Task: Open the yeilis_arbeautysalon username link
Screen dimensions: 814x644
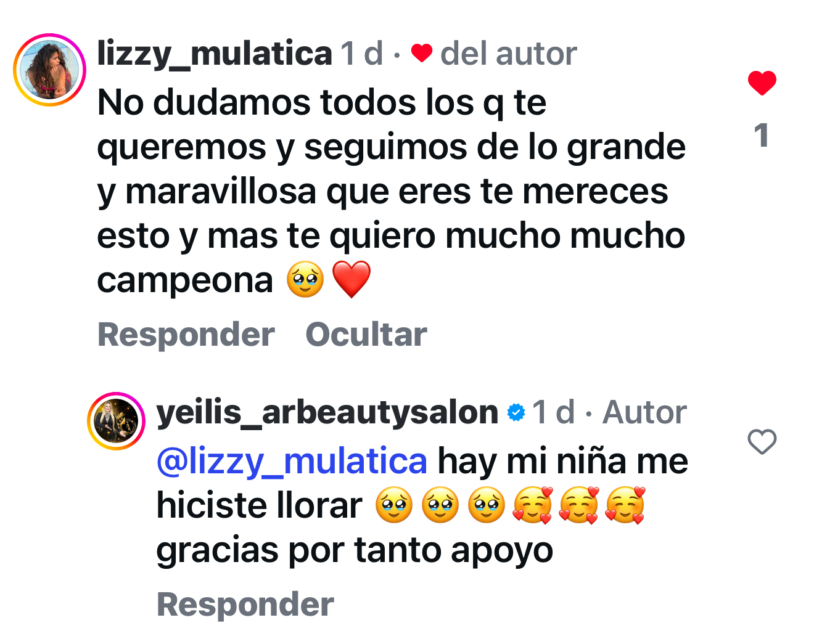Action: (x=327, y=413)
